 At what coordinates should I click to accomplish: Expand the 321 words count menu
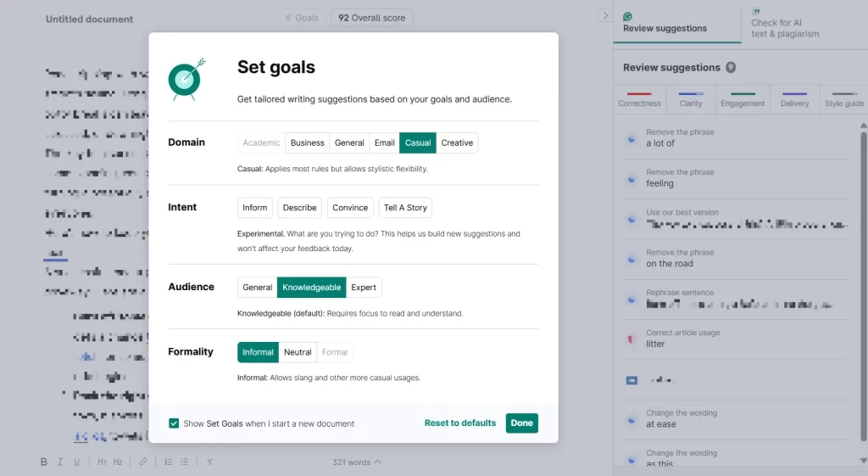pos(356,462)
